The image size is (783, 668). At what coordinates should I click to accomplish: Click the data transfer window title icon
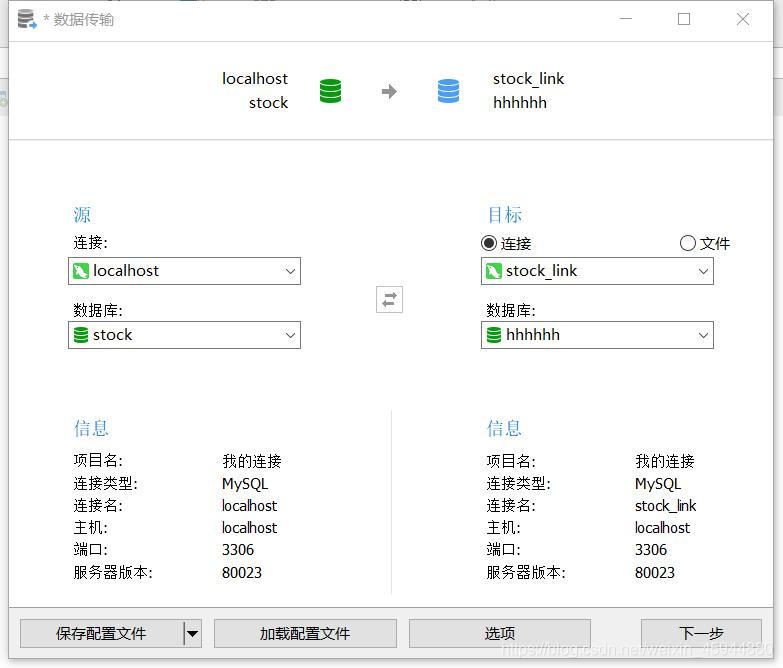[x=27, y=19]
